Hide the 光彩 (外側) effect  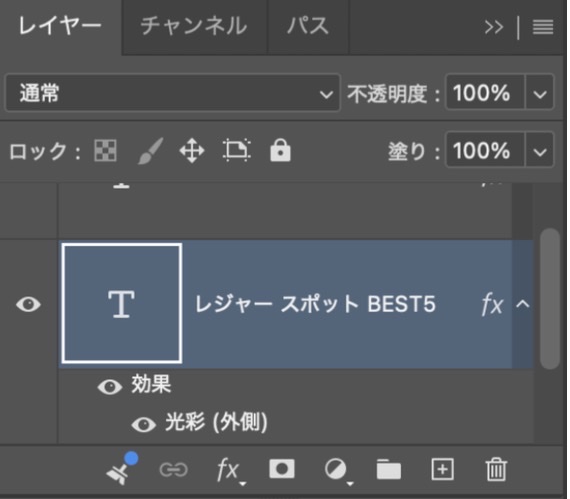pyautogui.click(x=144, y=424)
